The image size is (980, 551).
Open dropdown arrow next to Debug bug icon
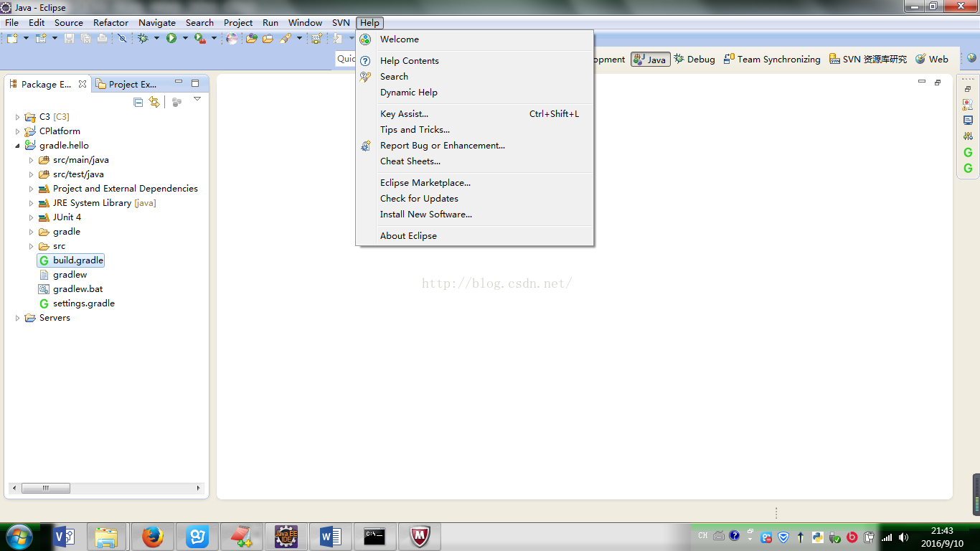click(x=156, y=39)
